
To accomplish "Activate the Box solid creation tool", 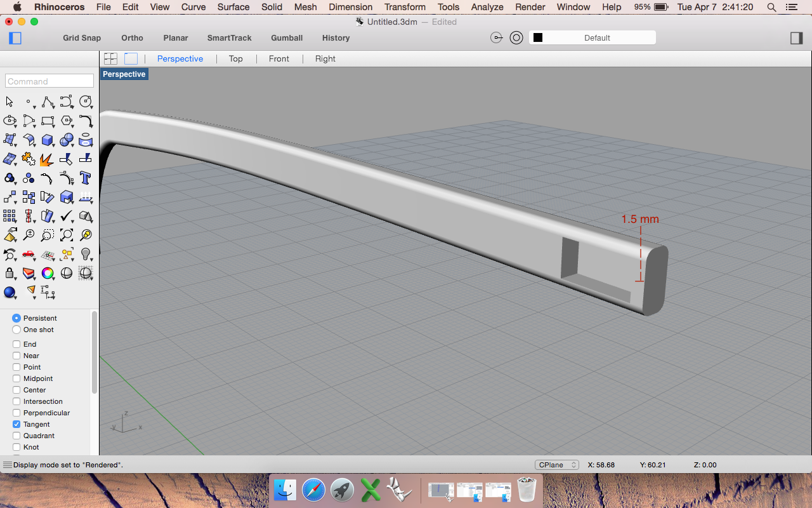I will click(48, 140).
